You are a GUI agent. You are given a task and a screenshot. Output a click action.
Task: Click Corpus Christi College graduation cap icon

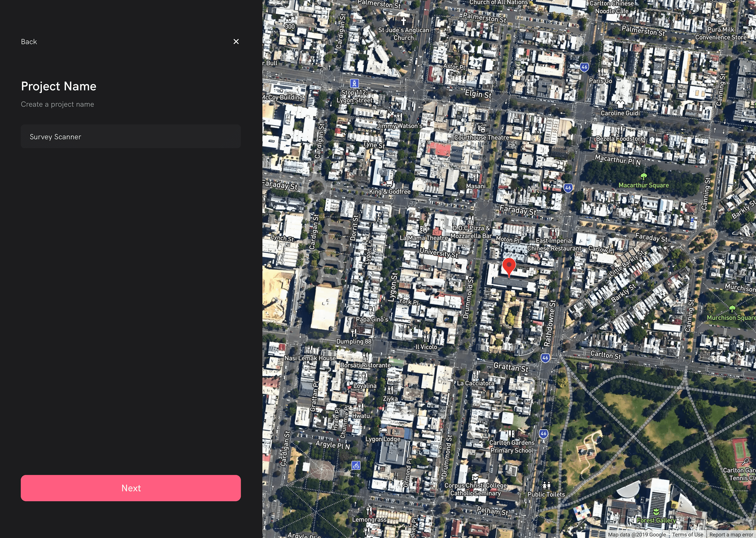[475, 477]
